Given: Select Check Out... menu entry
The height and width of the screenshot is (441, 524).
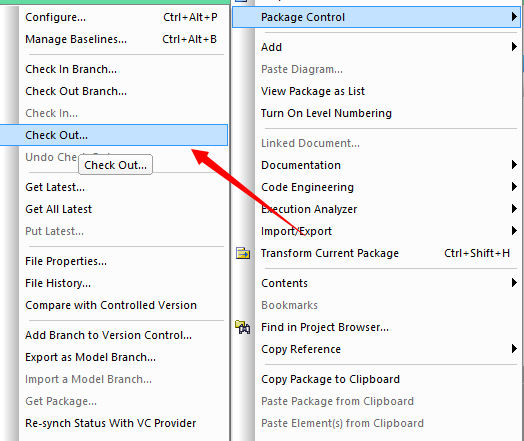Looking at the screenshot, I should pos(114,135).
